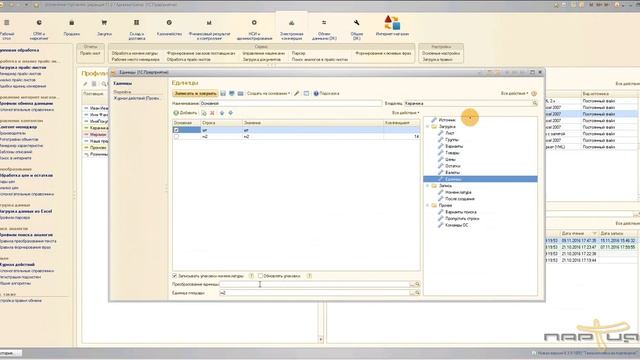The width and height of the screenshot is (640, 360).
Task: Click the help question icon at dialog top right
Action: [534, 93]
